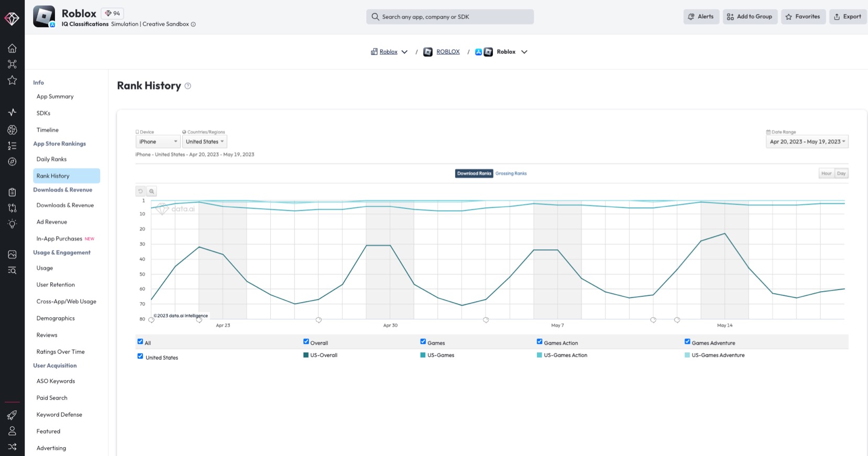Click the home icon in left sidebar
Screen dimensions: 868x456
coord(12,48)
